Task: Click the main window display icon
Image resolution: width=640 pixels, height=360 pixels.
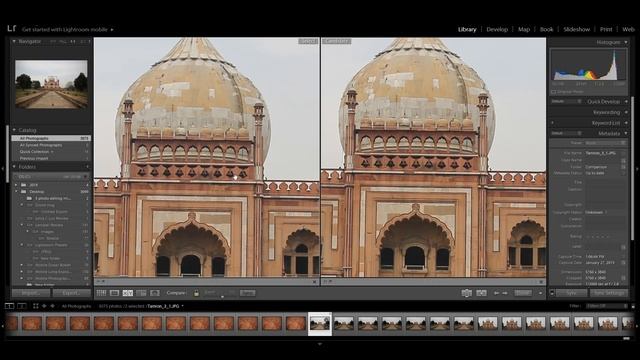Action: coord(9,306)
